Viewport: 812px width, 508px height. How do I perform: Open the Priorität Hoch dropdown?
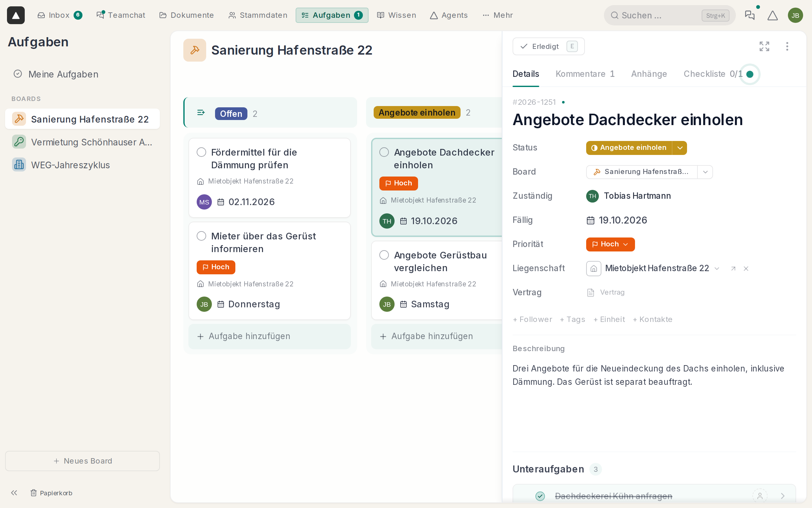[x=610, y=244]
